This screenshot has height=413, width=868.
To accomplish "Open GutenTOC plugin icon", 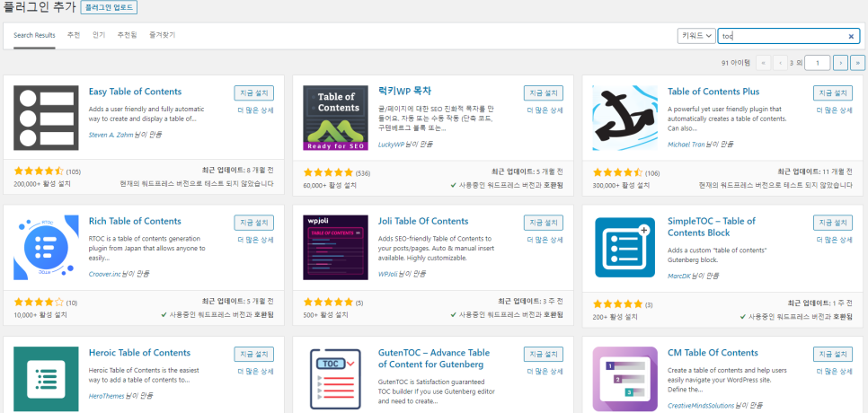I will coord(335,379).
